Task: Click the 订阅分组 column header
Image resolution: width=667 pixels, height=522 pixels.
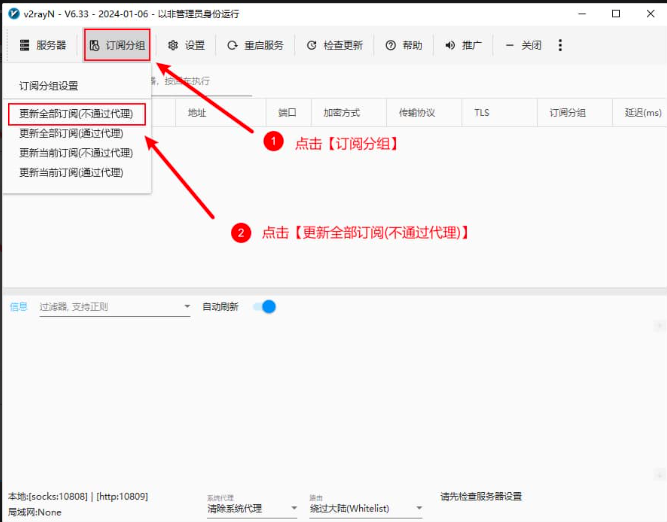Action: [568, 113]
